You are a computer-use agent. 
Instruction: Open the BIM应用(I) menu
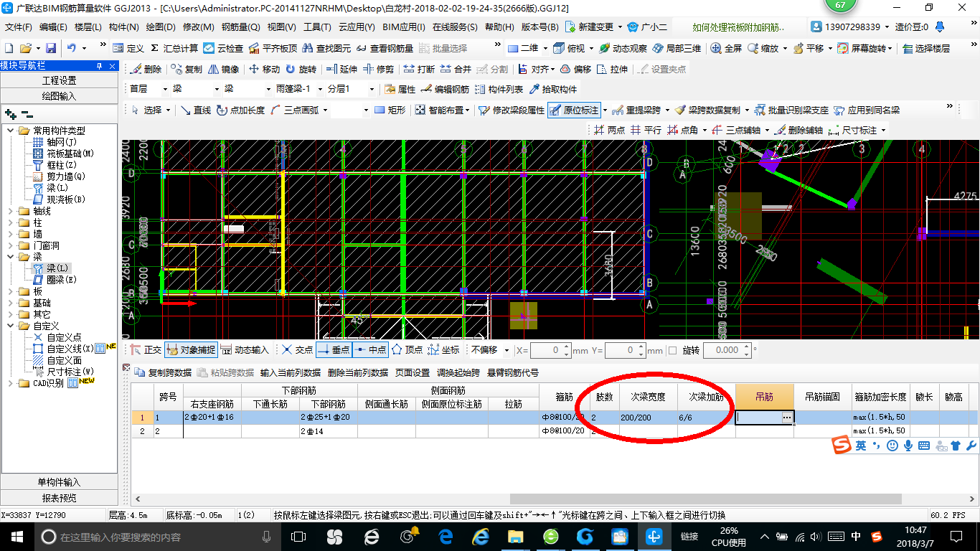click(x=403, y=27)
